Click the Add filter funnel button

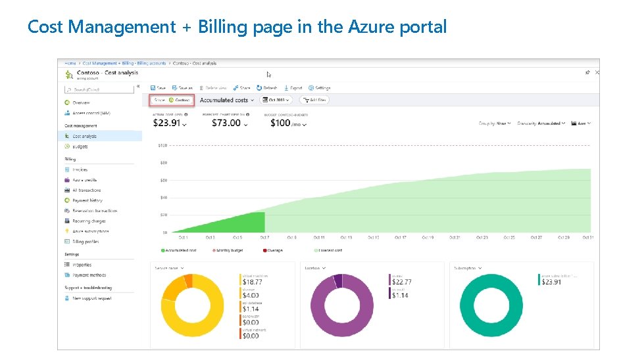coord(314,100)
